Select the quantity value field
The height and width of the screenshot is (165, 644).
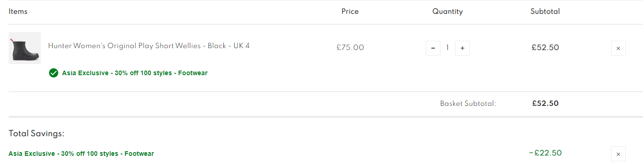(447, 48)
